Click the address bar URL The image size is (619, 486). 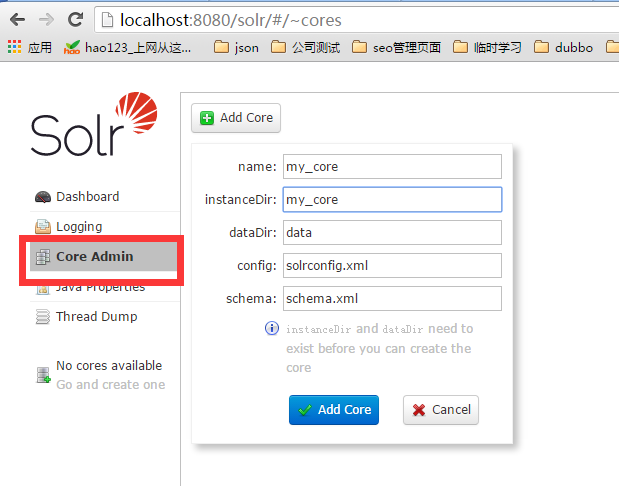pos(231,20)
